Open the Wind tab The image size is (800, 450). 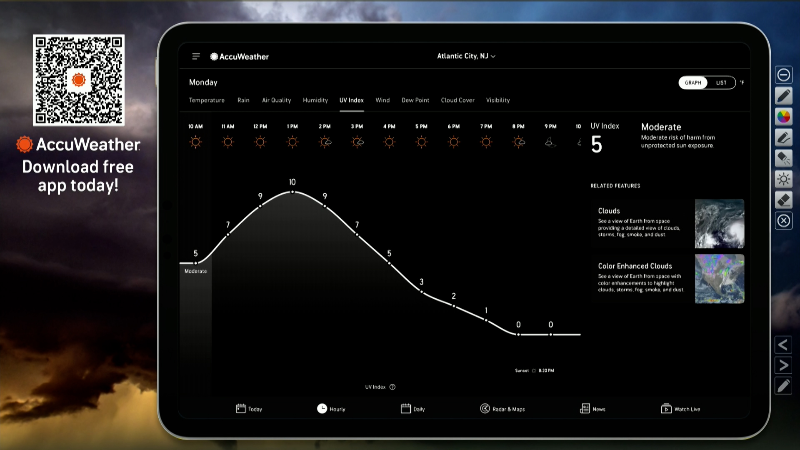383,100
